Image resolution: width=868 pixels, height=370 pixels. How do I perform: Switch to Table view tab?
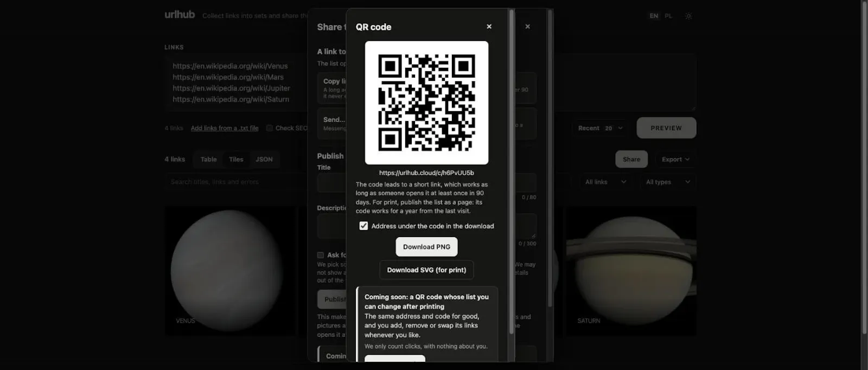click(208, 159)
